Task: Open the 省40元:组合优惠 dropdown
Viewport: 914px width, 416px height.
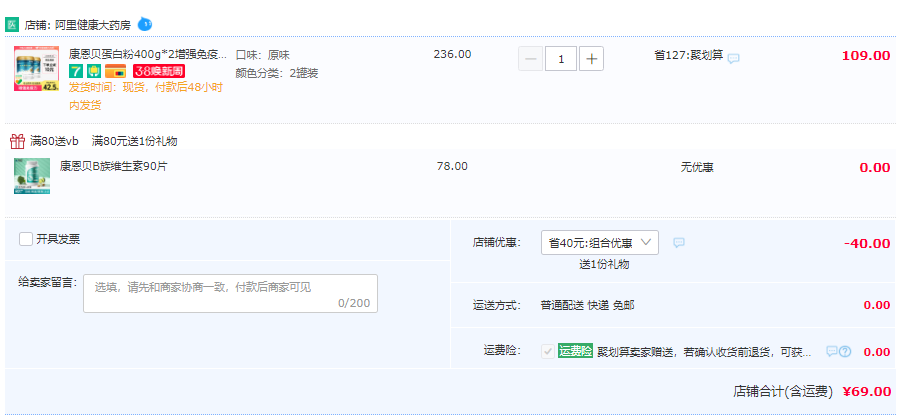Action: 600,242
